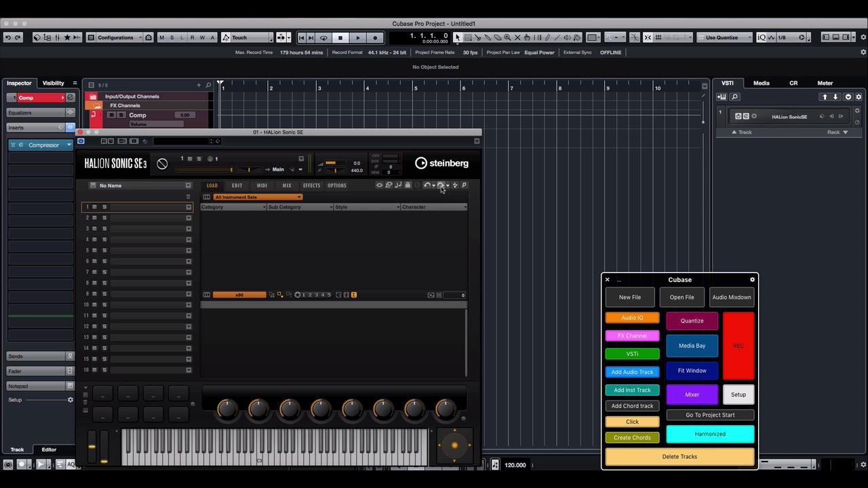Screen dimensions: 868x488
Task: Click the Open File button
Action: tap(682, 297)
